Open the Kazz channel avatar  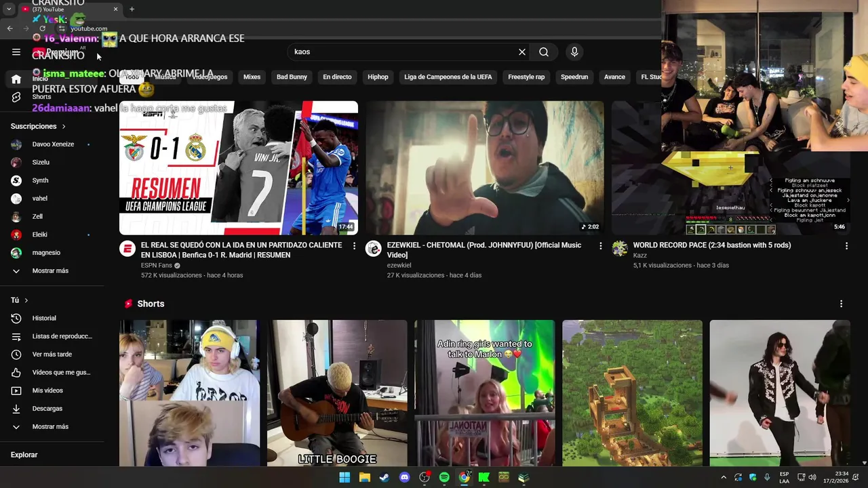[620, 248]
